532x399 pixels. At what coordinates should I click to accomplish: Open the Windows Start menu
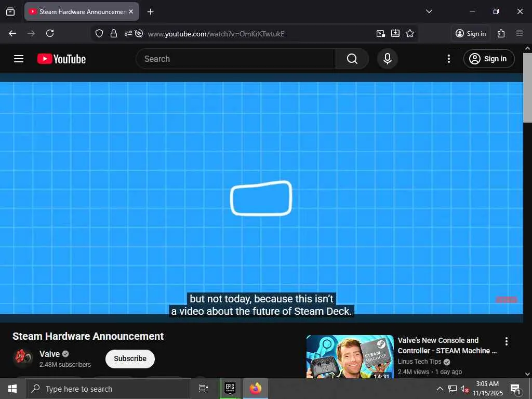tap(12, 389)
